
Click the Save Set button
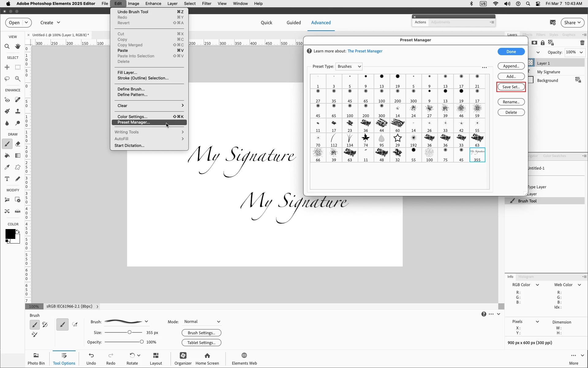click(511, 87)
